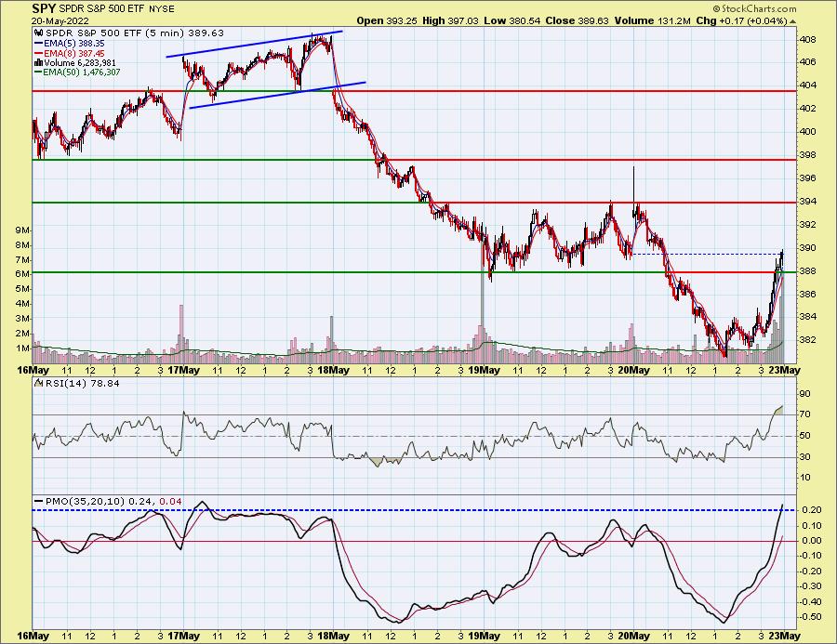837x644 pixels.
Task: Click the red 0.04 PMO signal value
Action: pyautogui.click(x=170, y=502)
